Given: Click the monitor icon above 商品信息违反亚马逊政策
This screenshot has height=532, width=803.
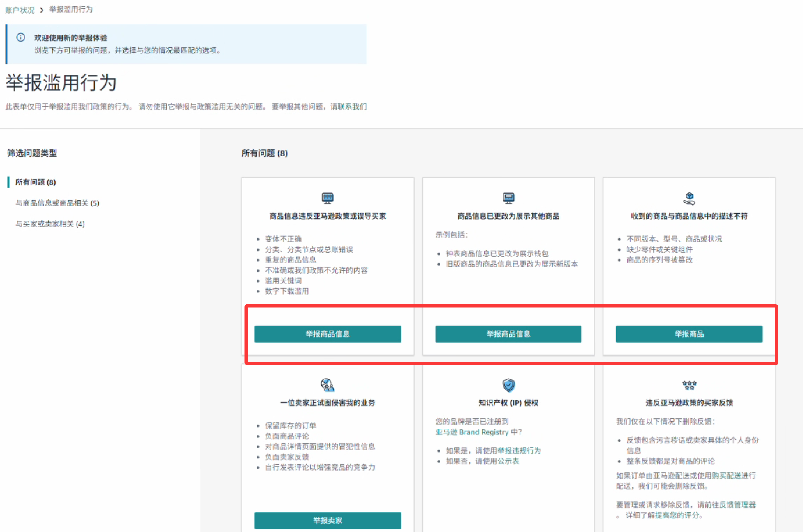Looking at the screenshot, I should [327, 198].
